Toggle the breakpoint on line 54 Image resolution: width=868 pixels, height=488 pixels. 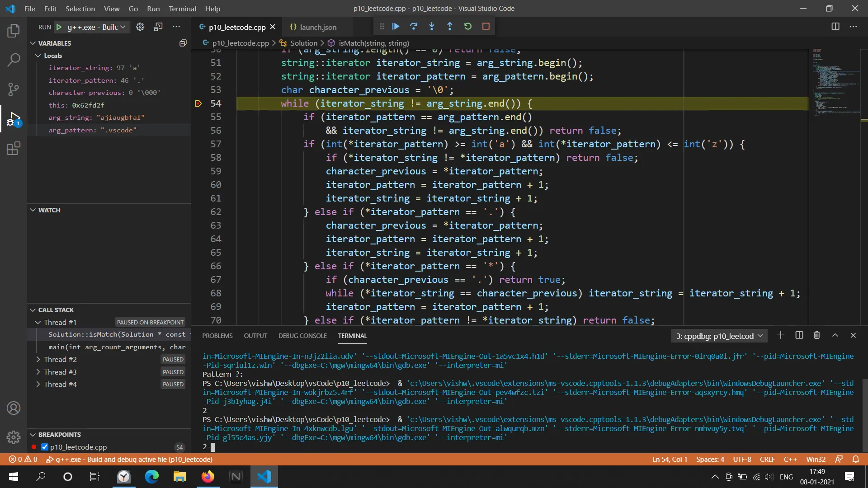(x=198, y=103)
